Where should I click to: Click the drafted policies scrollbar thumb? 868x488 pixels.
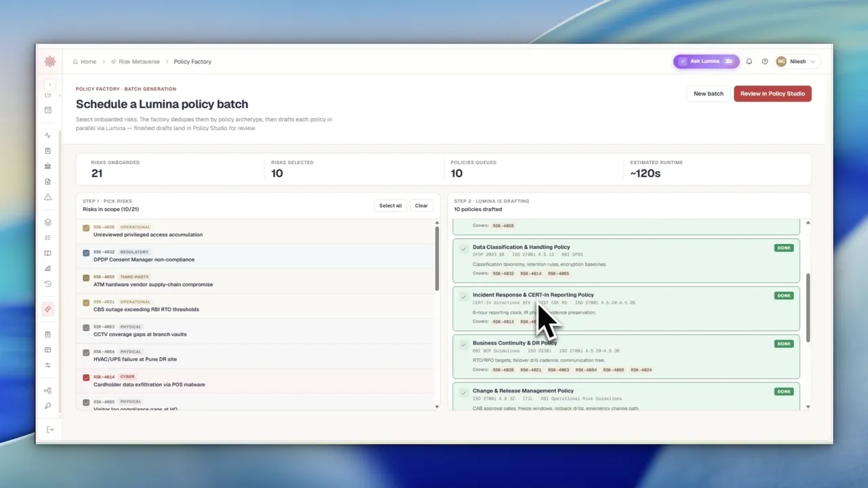808,308
